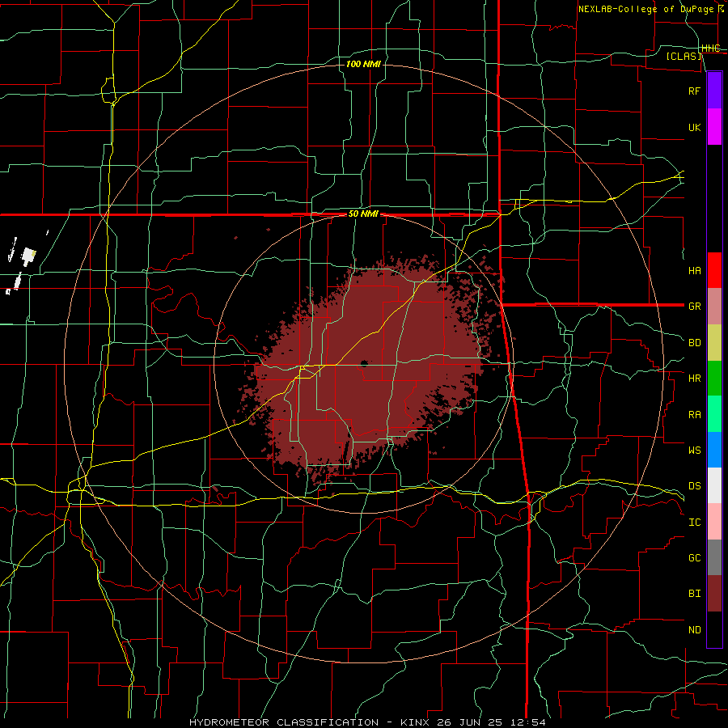Click the DS white legend swatch

coord(714,485)
